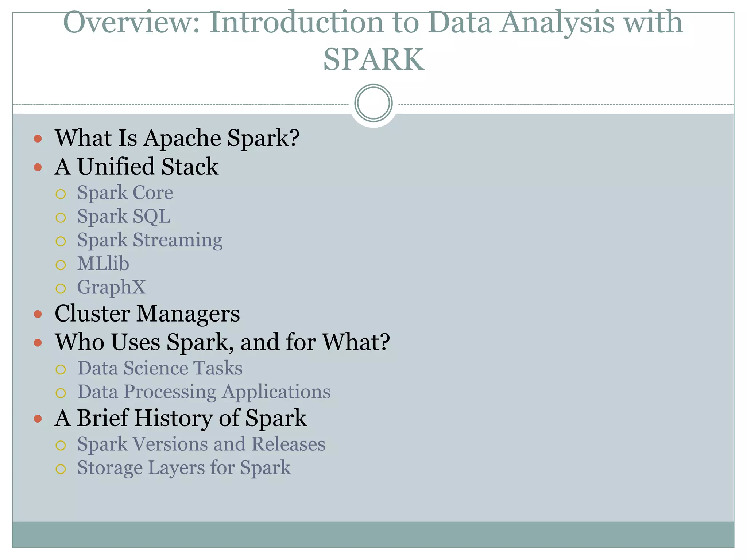Click the 'Spark Core' sub-item
The height and width of the screenshot is (560, 747).
[125, 193]
